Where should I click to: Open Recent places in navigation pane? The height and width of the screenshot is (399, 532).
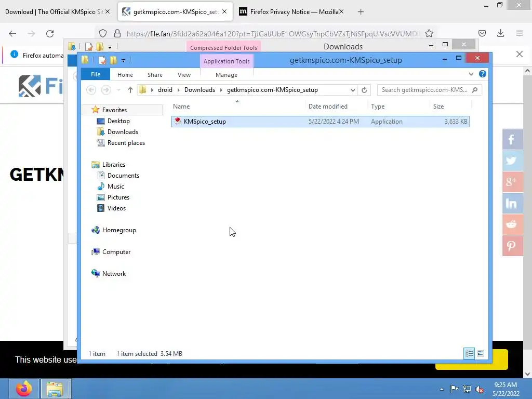click(126, 143)
